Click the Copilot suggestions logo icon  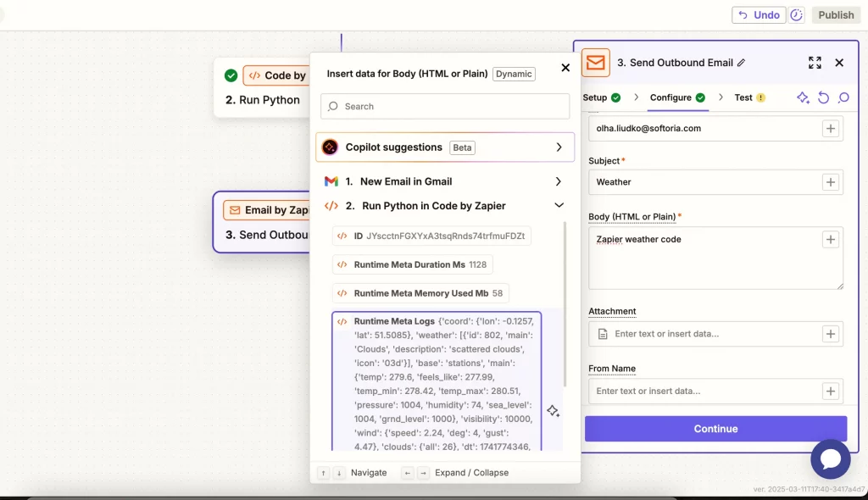(x=330, y=147)
